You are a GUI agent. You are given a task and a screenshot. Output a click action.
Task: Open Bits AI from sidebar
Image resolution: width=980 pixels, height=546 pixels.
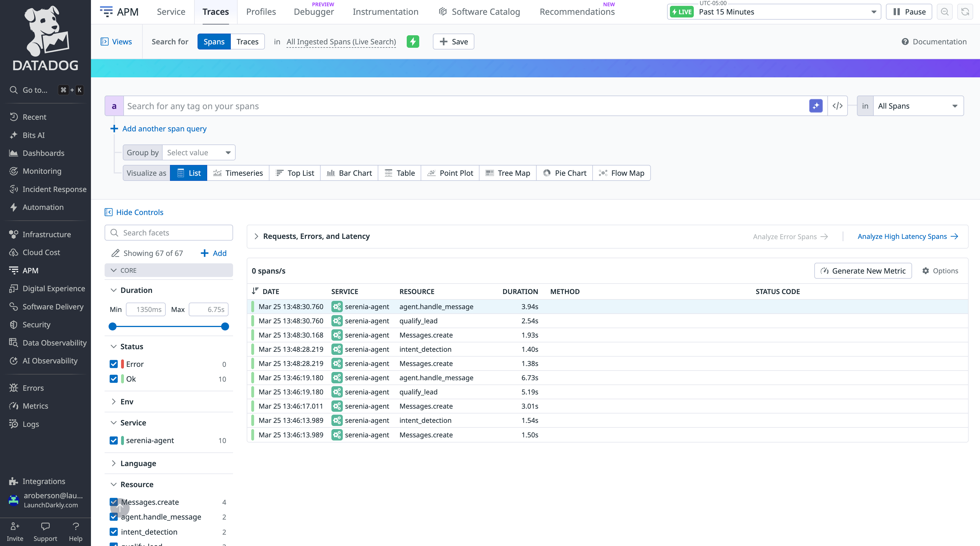coord(34,135)
